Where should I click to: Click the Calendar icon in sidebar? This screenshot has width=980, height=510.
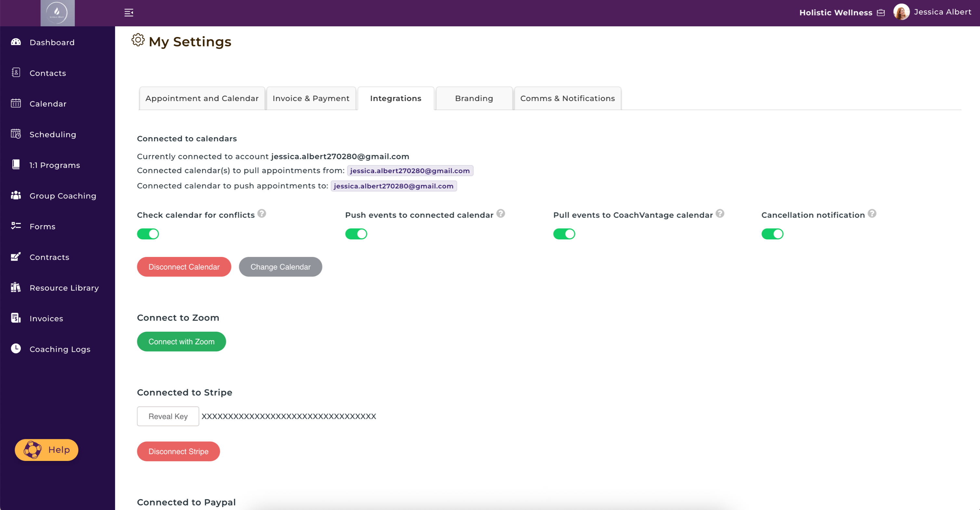point(16,103)
